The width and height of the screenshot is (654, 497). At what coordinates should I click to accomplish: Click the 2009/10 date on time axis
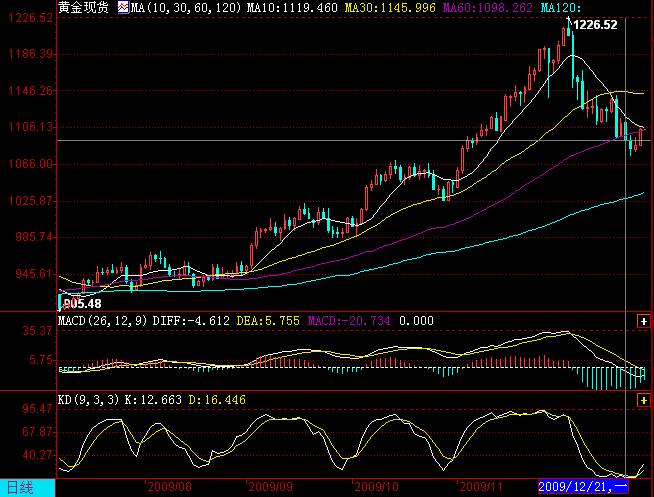coord(376,487)
